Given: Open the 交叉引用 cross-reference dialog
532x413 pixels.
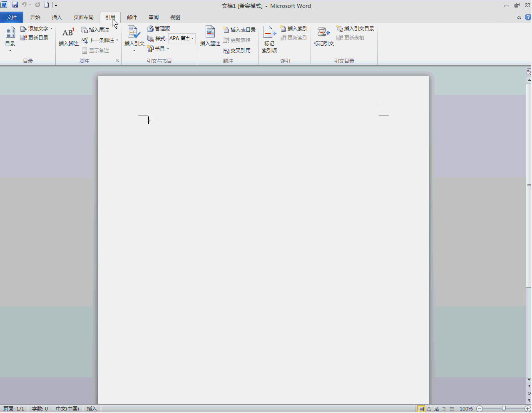Looking at the screenshot, I should (x=237, y=51).
